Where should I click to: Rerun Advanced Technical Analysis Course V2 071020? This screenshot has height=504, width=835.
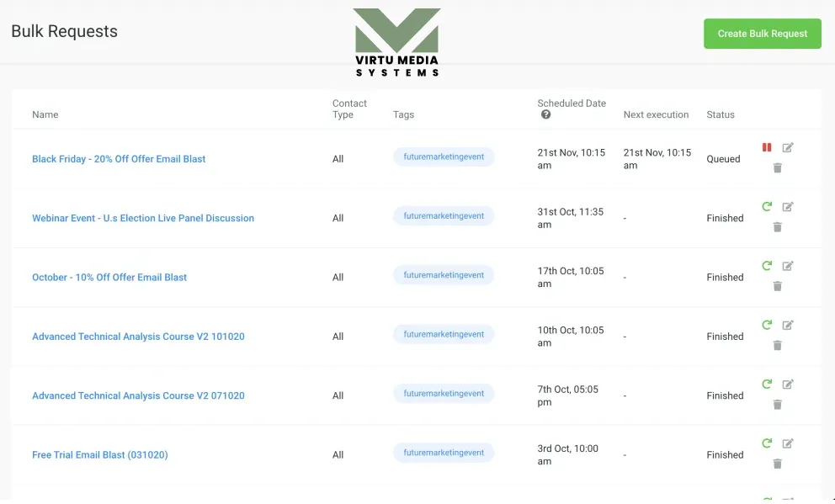tap(766, 384)
